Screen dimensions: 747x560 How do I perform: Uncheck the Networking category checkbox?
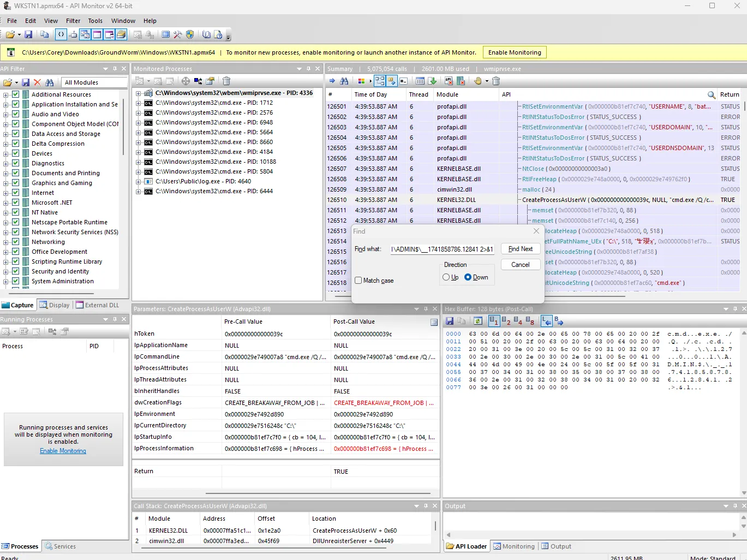point(16,242)
